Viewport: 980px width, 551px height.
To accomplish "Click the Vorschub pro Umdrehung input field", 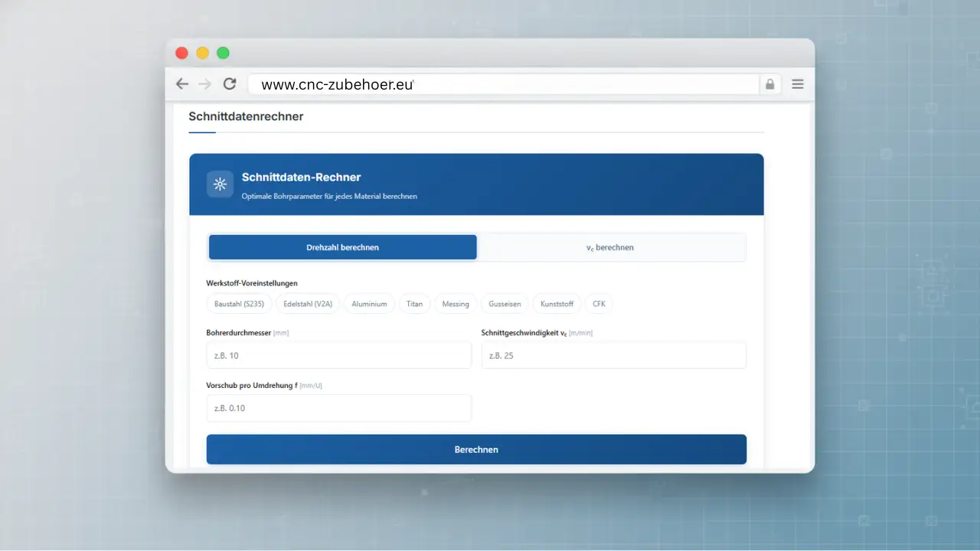I will click(x=339, y=408).
